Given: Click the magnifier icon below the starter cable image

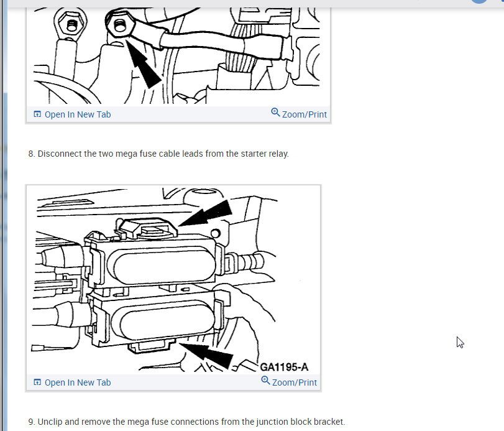Looking at the screenshot, I should 275,112.
